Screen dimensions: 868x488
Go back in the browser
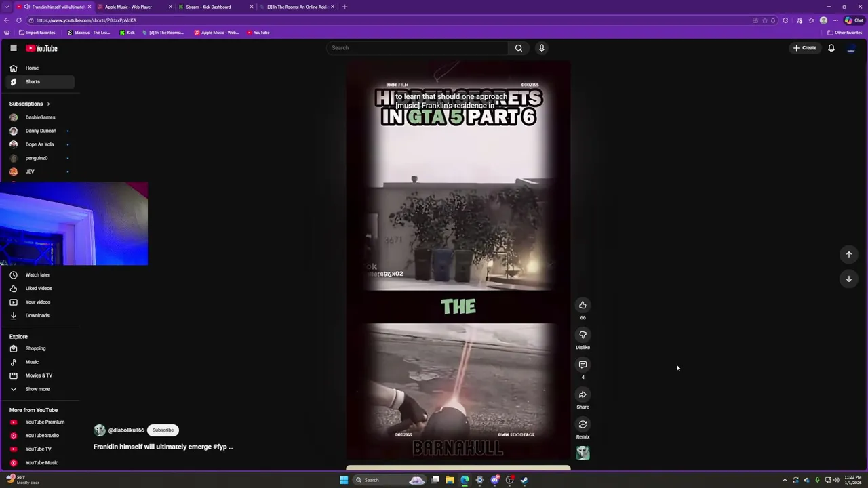[x=7, y=20]
